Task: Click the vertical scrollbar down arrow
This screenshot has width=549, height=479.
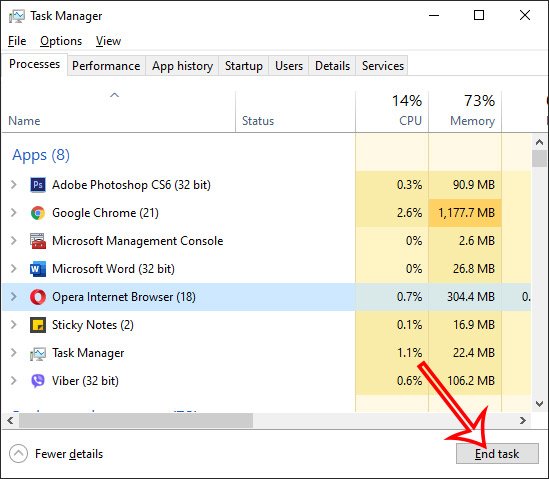Action: (540, 404)
